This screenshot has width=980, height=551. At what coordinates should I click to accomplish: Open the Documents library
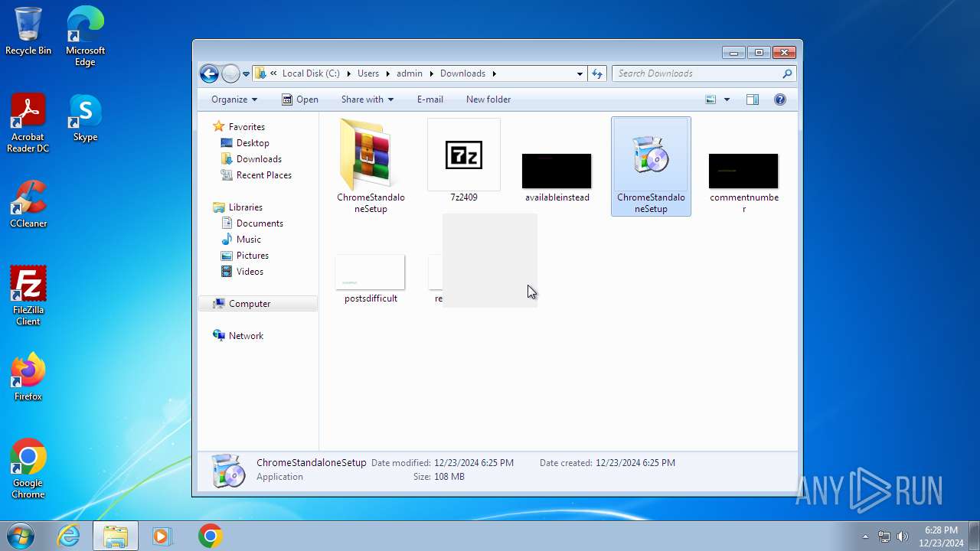pyautogui.click(x=260, y=223)
